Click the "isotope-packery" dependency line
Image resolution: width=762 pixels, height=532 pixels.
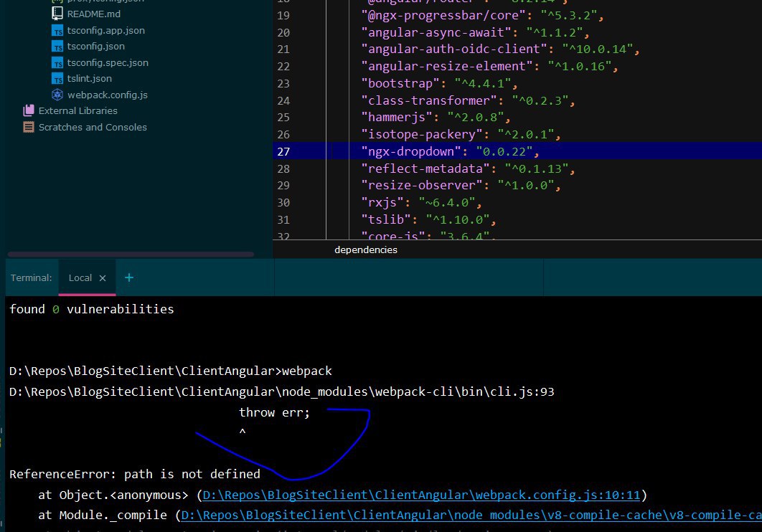coord(461,135)
